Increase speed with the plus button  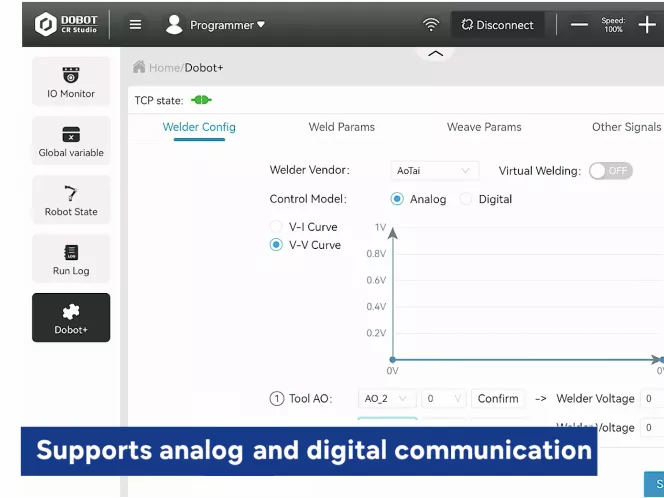pyautogui.click(x=647, y=25)
